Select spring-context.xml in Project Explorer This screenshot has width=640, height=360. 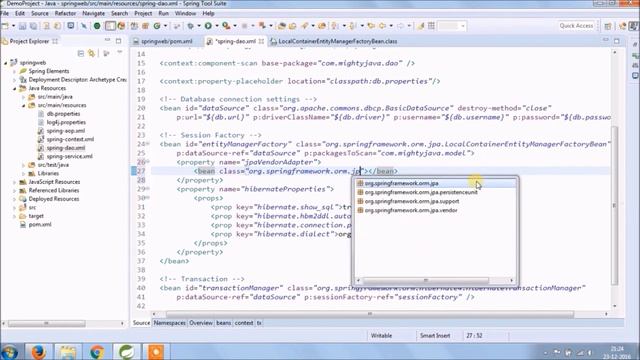(x=70, y=139)
